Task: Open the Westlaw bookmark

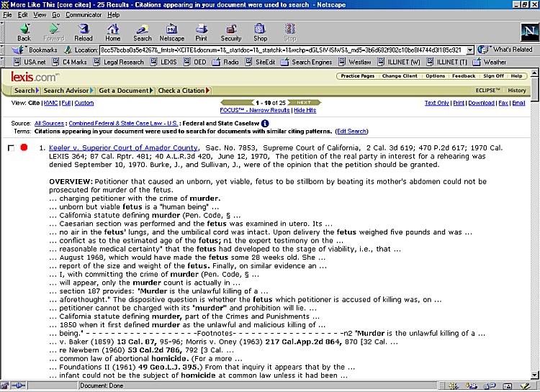Action: click(355, 62)
